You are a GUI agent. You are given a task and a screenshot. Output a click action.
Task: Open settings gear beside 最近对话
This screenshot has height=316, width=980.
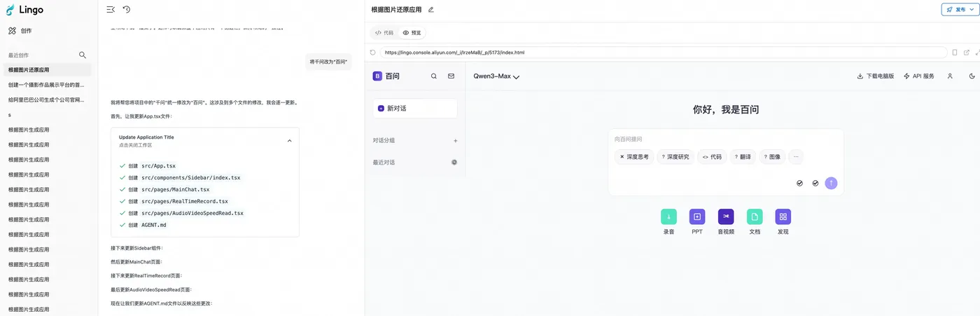point(454,162)
